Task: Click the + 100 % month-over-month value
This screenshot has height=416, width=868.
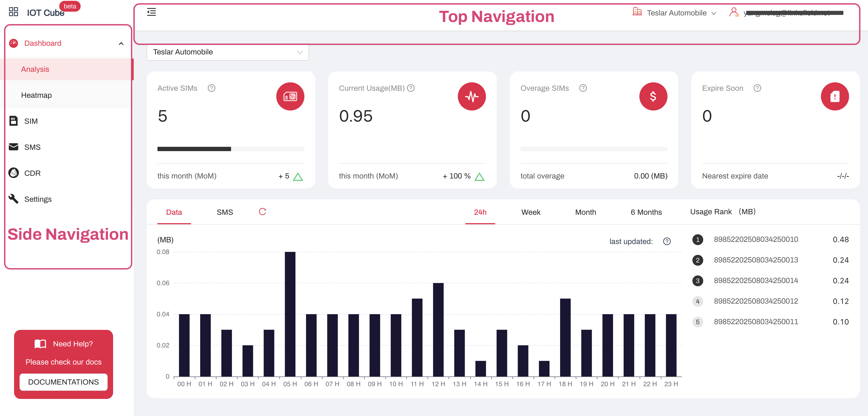Action: (x=456, y=176)
